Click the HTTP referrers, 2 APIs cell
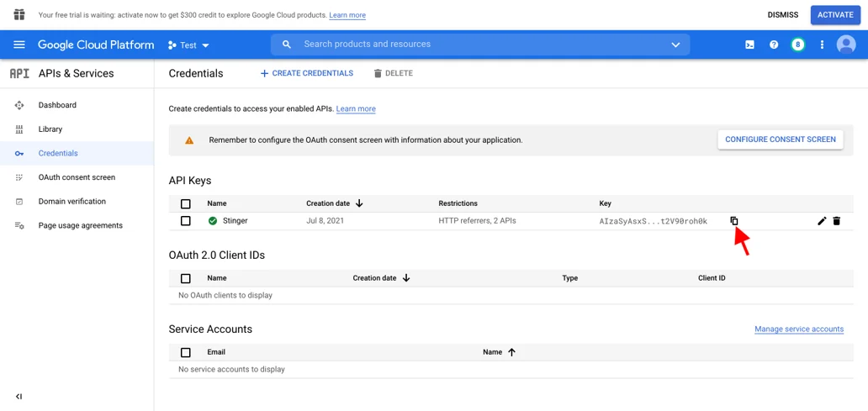Viewport: 868px width, 411px height. 477,221
